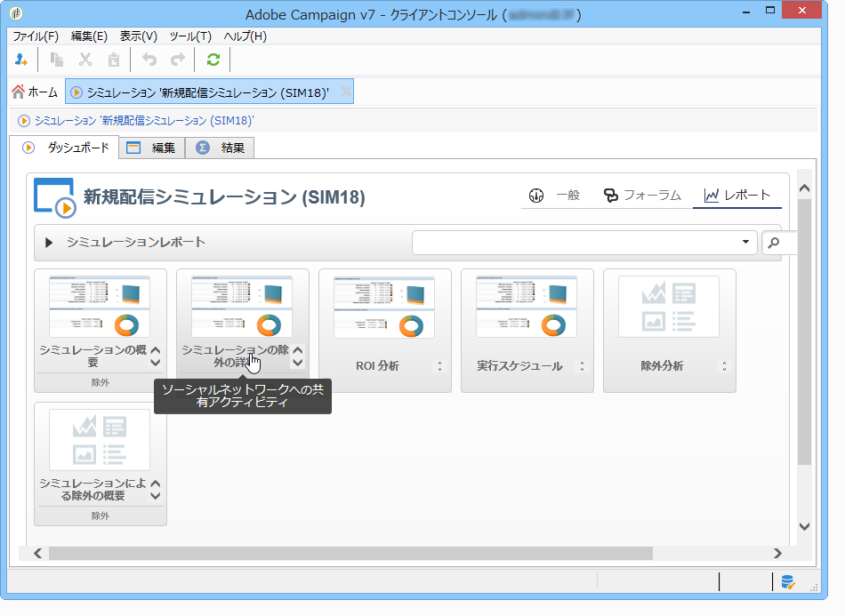Click the cut scissors icon
Viewport: 845px width, 616px height.
pyautogui.click(x=85, y=60)
